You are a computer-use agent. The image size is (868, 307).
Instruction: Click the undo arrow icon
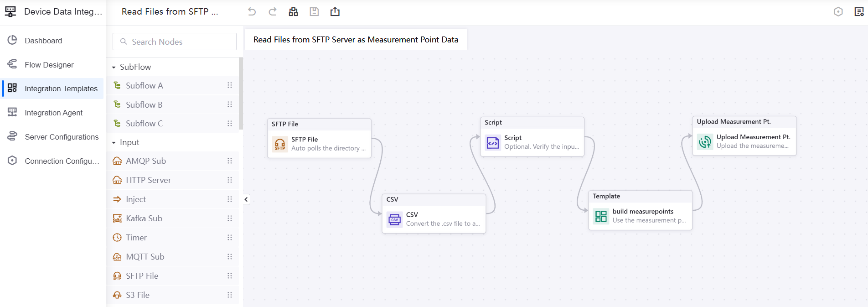252,12
